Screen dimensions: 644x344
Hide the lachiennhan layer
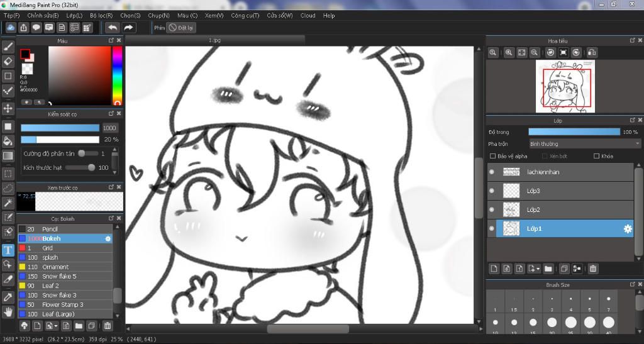tap(492, 172)
